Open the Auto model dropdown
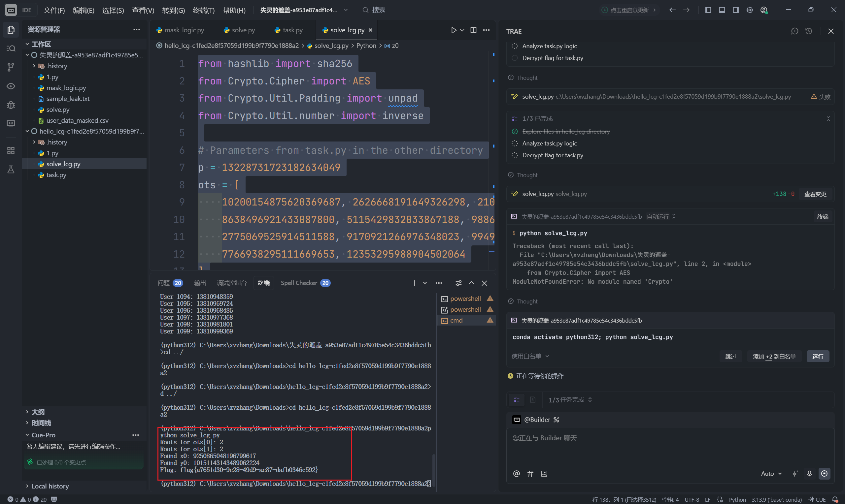Viewport: 845px width, 504px height. click(x=771, y=473)
